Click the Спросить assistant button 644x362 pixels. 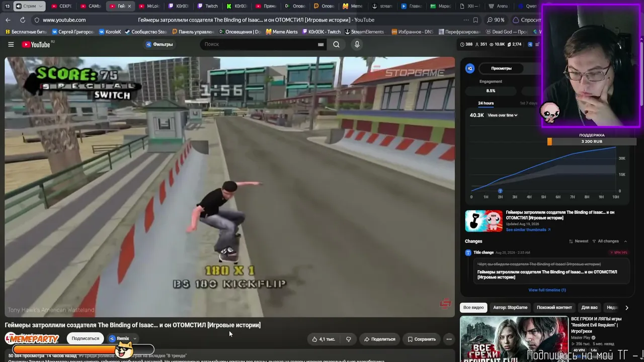pyautogui.click(x=526, y=20)
